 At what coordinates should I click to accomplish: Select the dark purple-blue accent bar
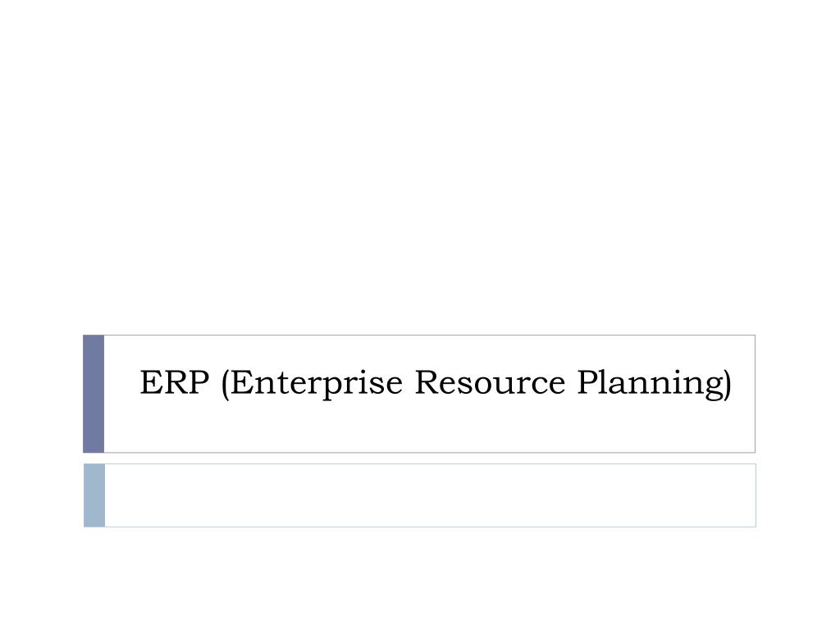click(94, 394)
